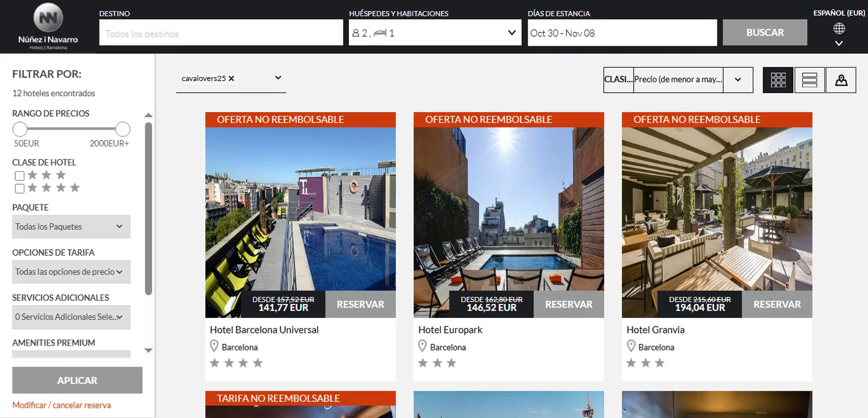
Task: Open Hotel Granvia title link
Action: 656,330
